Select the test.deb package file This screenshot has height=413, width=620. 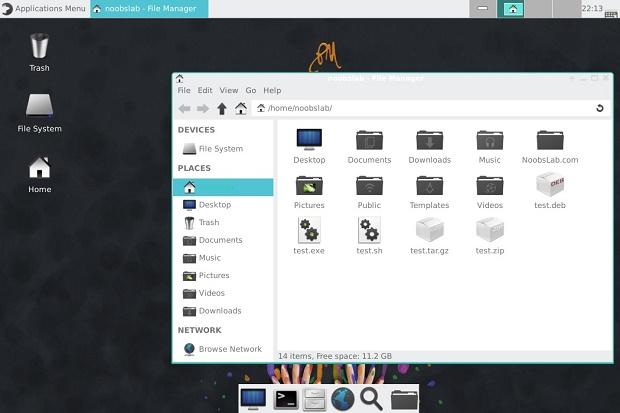coord(550,191)
